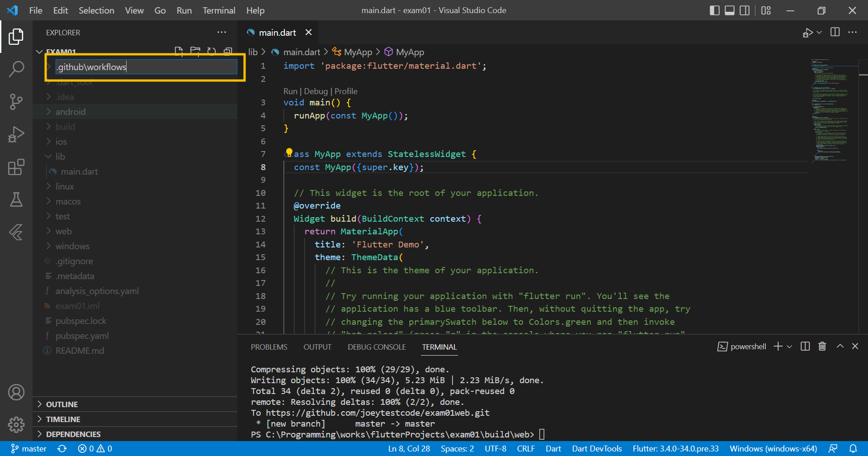Viewport: 868px width, 456px height.
Task: Toggle secondary side bar visibility
Action: click(745, 10)
